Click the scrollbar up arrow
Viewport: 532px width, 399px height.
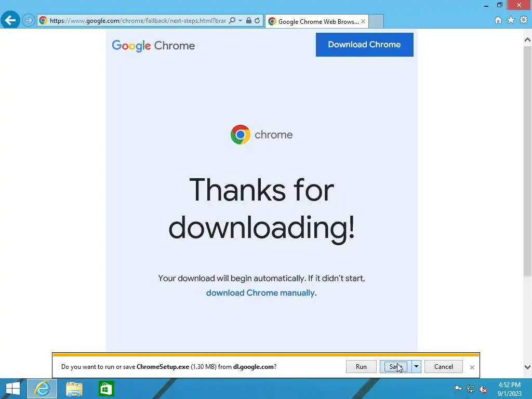pos(527,40)
